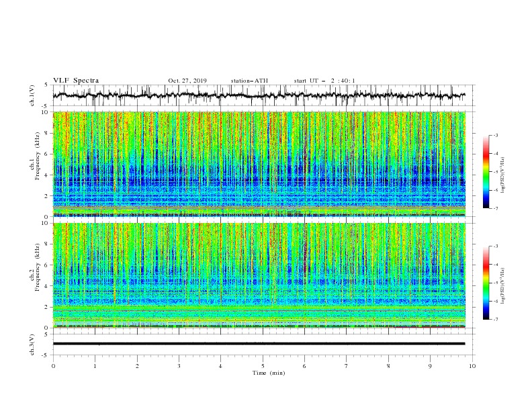
Task: Click the time axis tick label "1"
Action: point(95,366)
